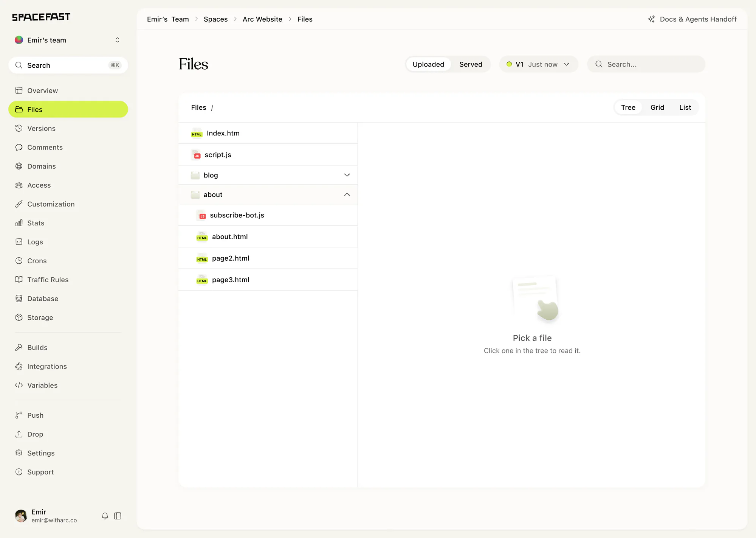
Task: Open Emir's team switcher
Action: pos(68,40)
